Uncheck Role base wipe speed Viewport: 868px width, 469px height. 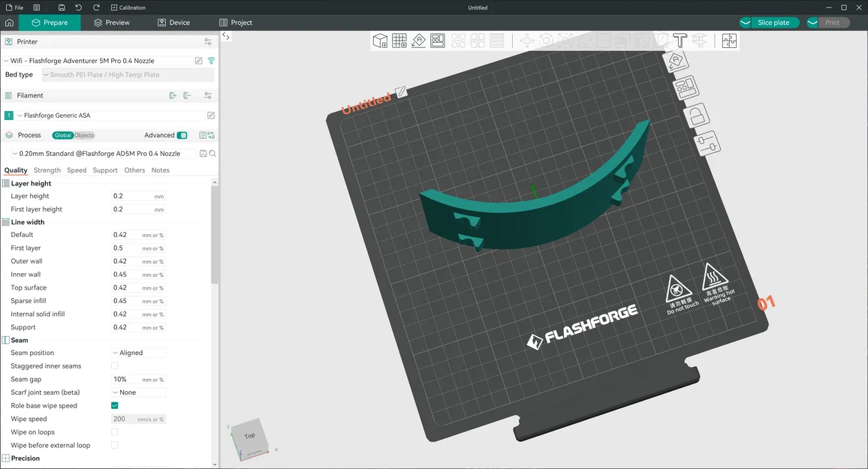[115, 405]
